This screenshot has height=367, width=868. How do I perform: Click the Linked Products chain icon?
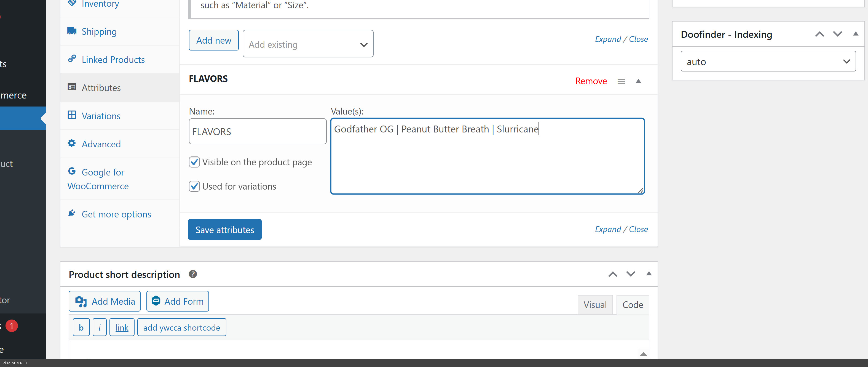tap(71, 59)
